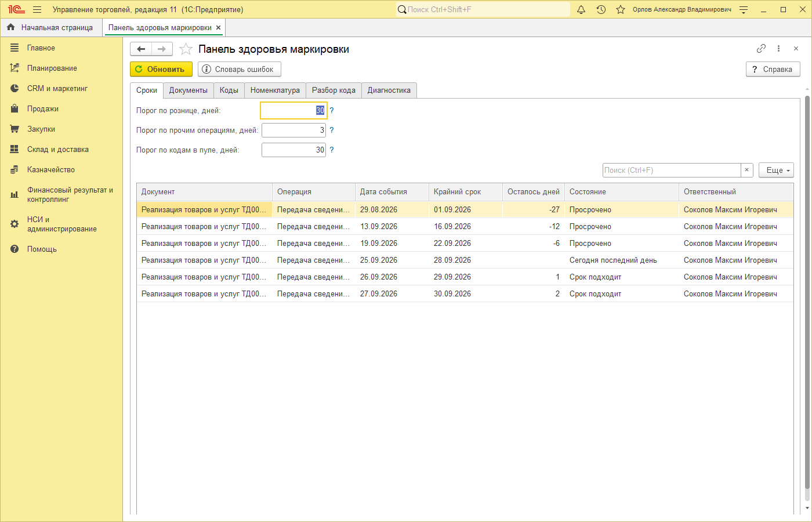Switch to the Документы tab
This screenshot has width=812, height=522.
tap(188, 90)
